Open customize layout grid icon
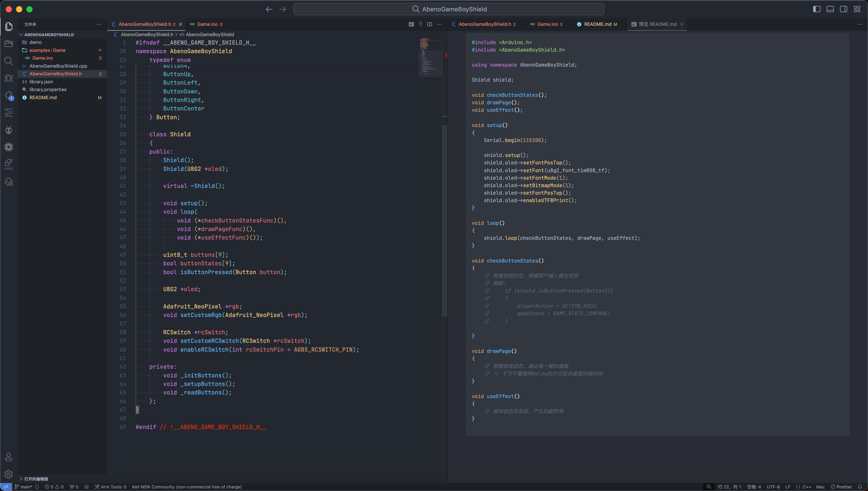The image size is (868, 491). click(x=857, y=9)
